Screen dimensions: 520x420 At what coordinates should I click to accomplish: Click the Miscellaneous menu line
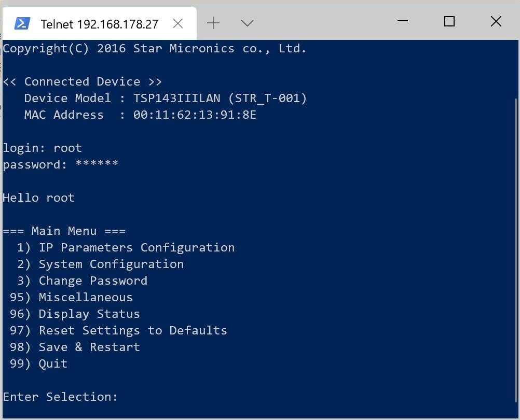(x=71, y=297)
